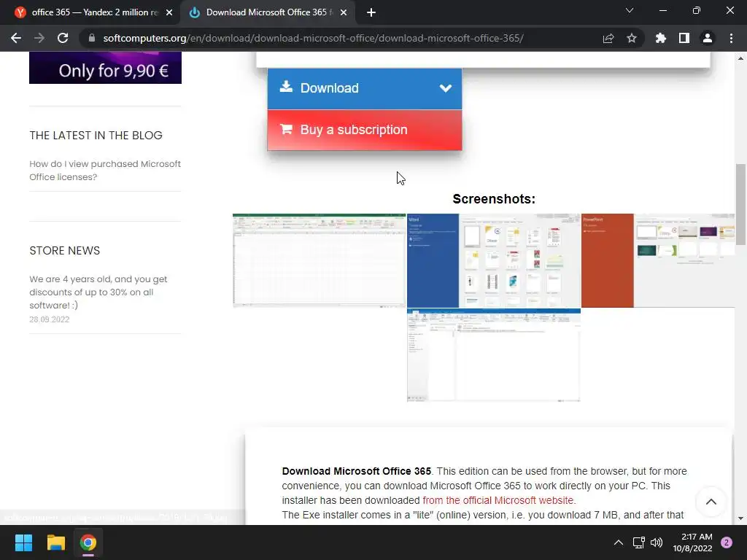
Task: Open Chrome three-dot menu
Action: pyautogui.click(x=731, y=38)
